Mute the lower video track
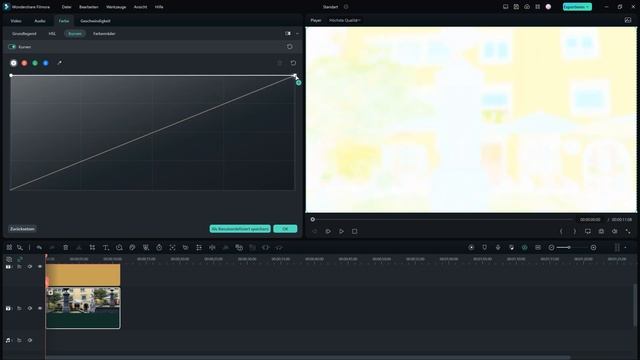The width and height of the screenshot is (640, 360). 29,308
